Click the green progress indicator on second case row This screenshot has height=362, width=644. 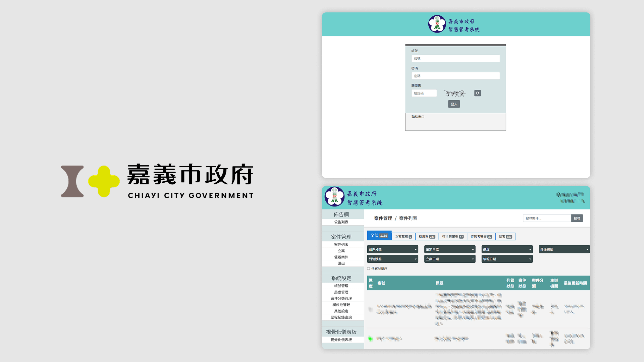(x=370, y=339)
